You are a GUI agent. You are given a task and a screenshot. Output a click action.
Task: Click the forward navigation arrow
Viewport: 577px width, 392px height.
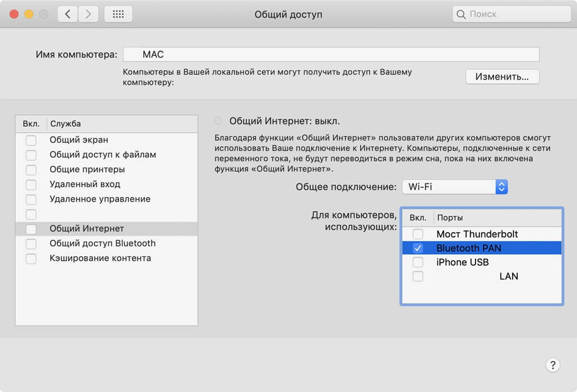tap(87, 14)
